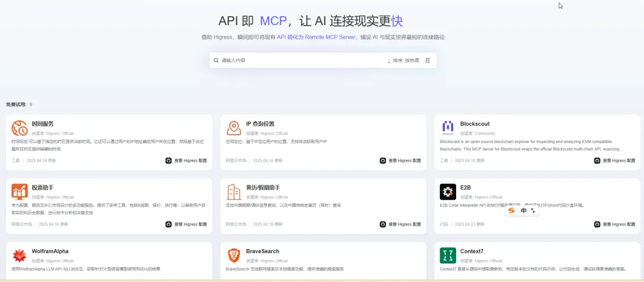The width and height of the screenshot is (644, 282).
Task: Open the E2B card title
Action: pyautogui.click(x=465, y=188)
